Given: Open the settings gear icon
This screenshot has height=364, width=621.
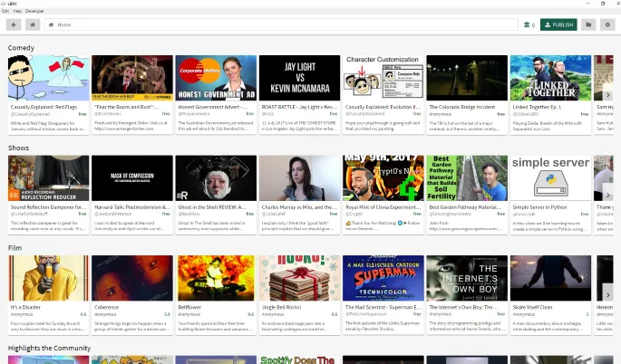Looking at the screenshot, I should pyautogui.click(x=607, y=24).
